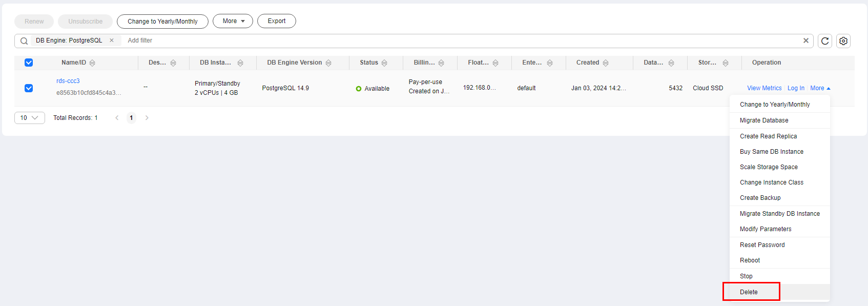The image size is (868, 306).
Task: Click the Renew button
Action: 34,22
